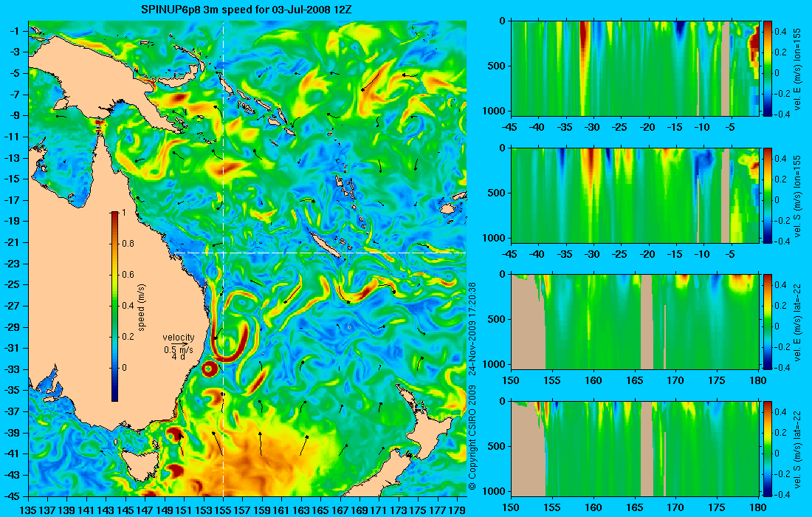Image resolution: width=812 pixels, height=517 pixels.
Task: Open the 'vel. S (m/s) lat=-22' section plot
Action: point(636,448)
